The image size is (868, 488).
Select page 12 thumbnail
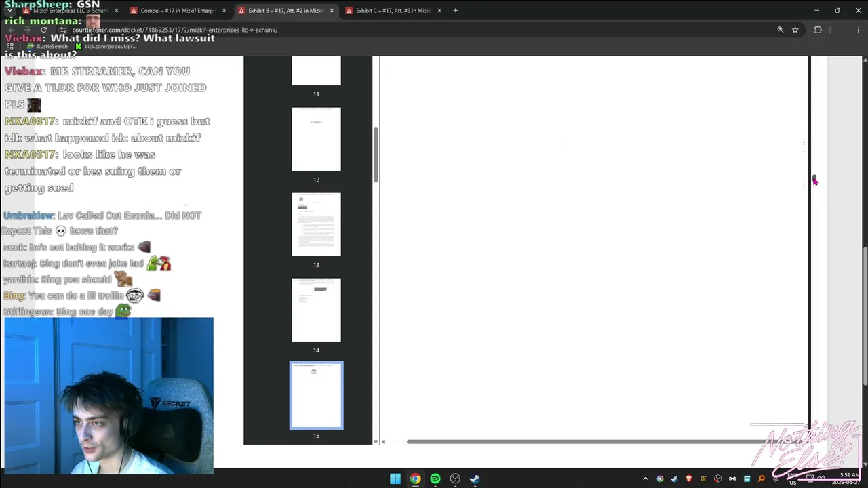click(x=316, y=139)
